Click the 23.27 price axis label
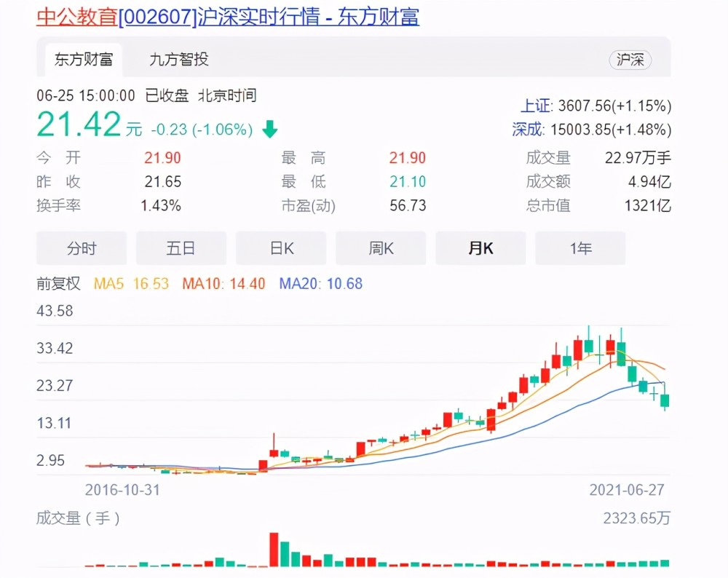728x578 pixels. point(55,385)
